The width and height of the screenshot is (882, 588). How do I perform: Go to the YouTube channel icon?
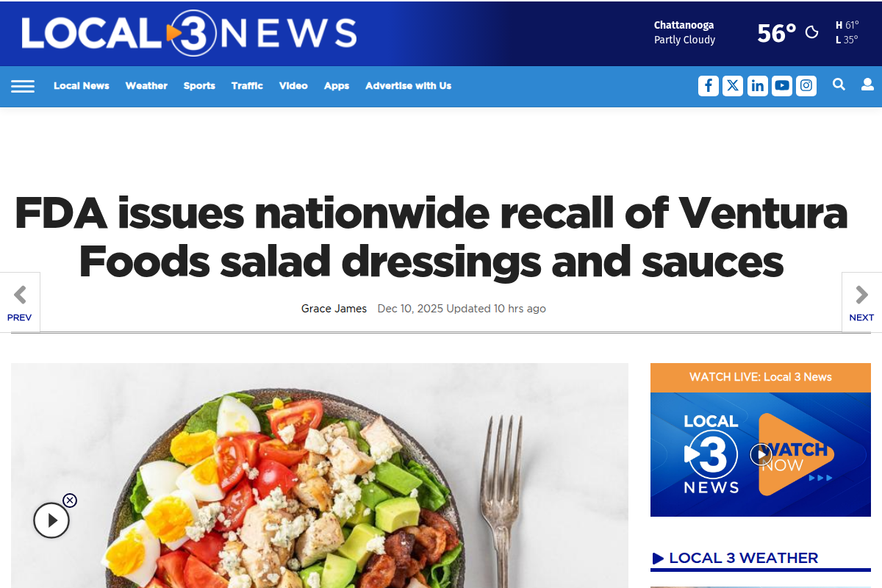point(782,86)
